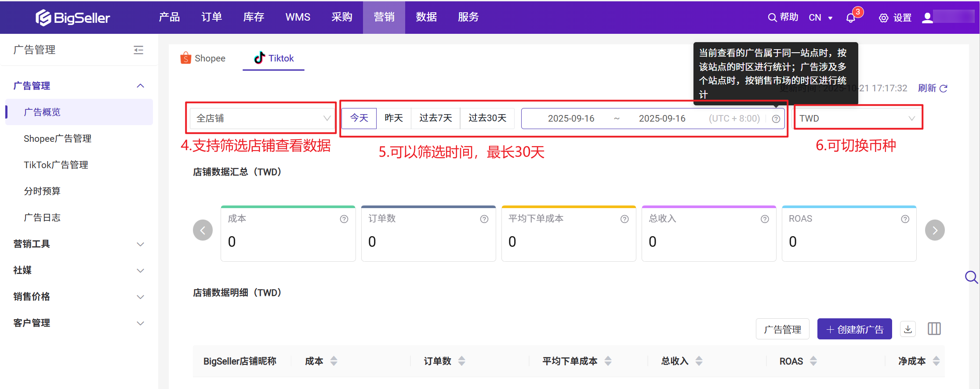Image resolution: width=980 pixels, height=389 pixels.
Task: Switch to the Shopee tab
Action: pyautogui.click(x=203, y=58)
